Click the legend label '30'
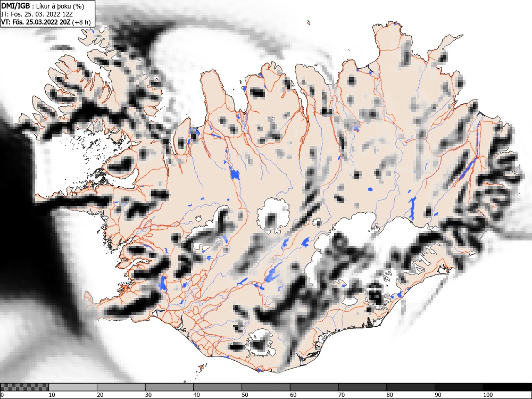 point(148,395)
